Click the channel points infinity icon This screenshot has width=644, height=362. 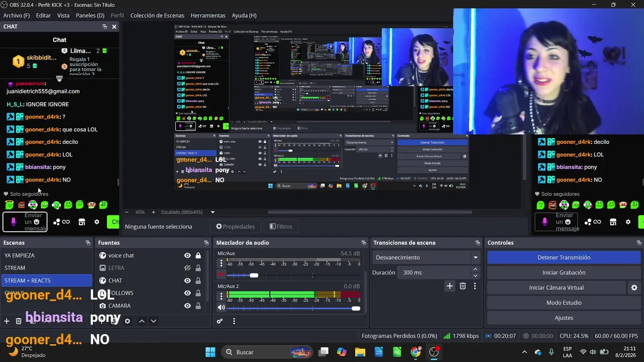62,222
